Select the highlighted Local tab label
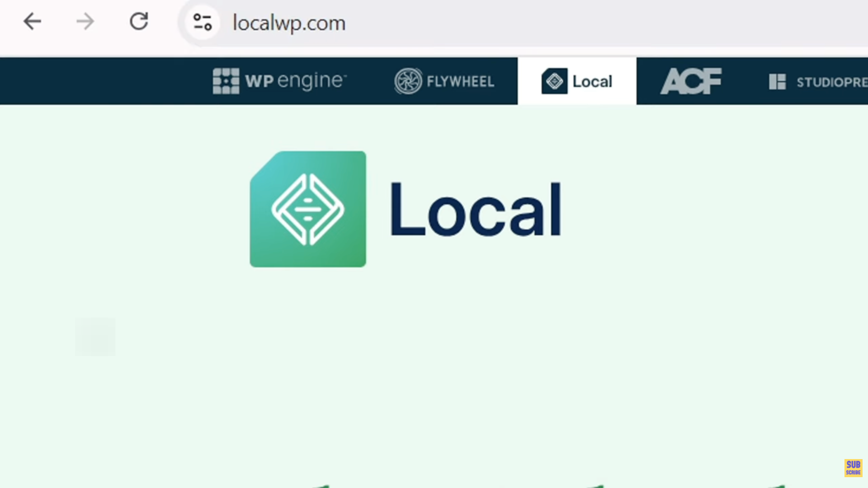The width and height of the screenshot is (868, 488). [x=592, y=82]
